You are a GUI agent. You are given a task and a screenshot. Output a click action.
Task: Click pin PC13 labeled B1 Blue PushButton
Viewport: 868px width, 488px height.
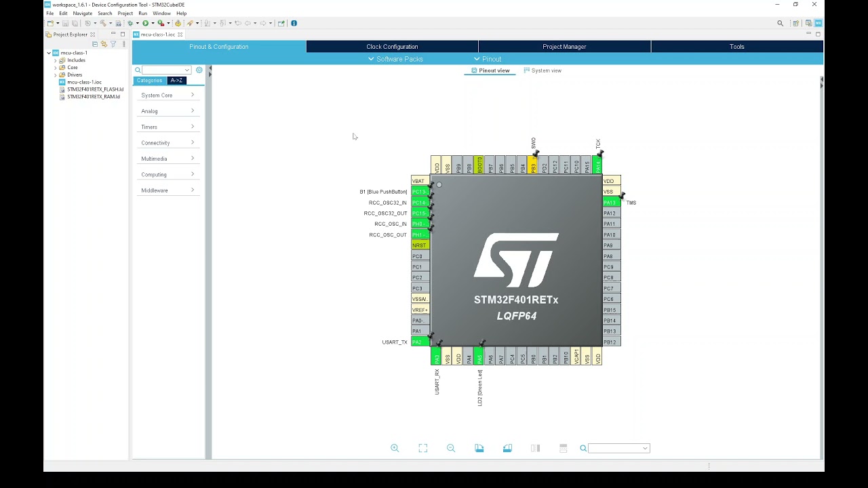tap(420, 192)
